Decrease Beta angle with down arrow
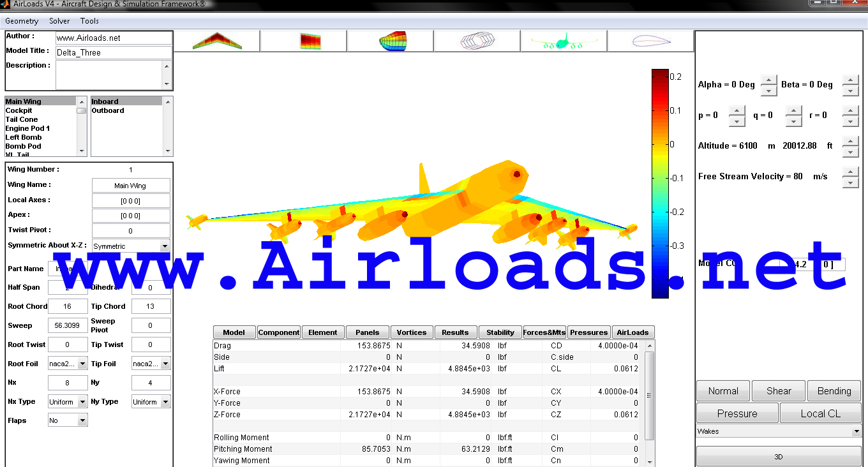Image resolution: width=868 pixels, height=467 pixels. pos(850,91)
